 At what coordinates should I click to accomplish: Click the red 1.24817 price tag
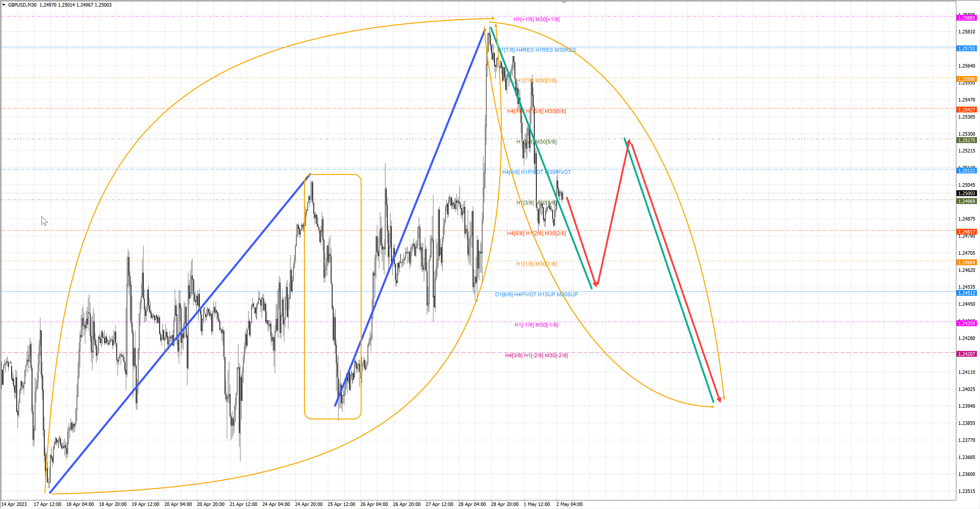click(x=966, y=232)
